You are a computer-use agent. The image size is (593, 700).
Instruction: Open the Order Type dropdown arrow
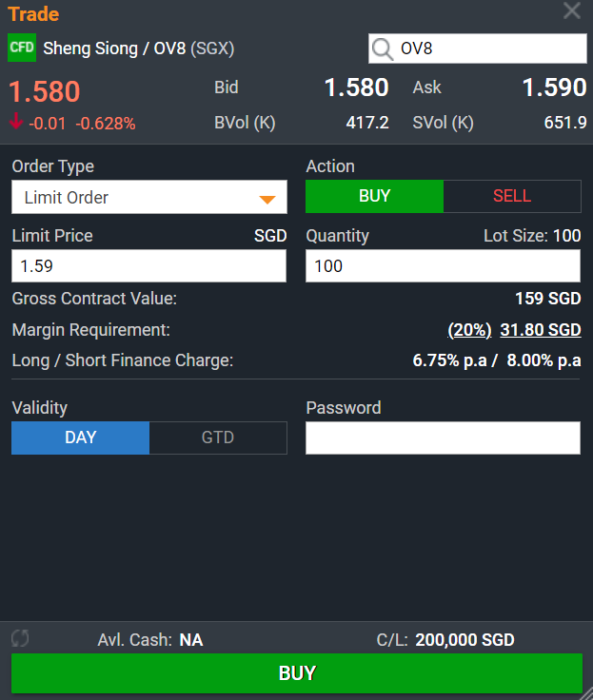click(x=267, y=199)
